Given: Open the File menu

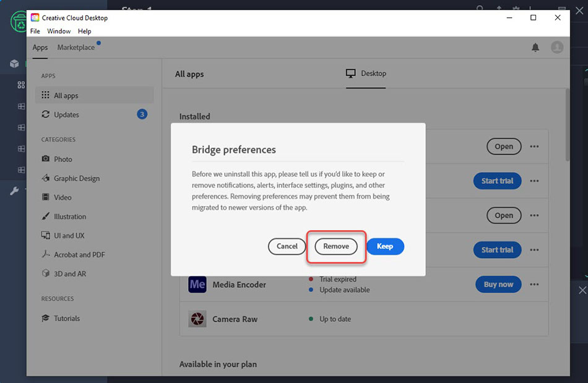Looking at the screenshot, I should [x=35, y=31].
